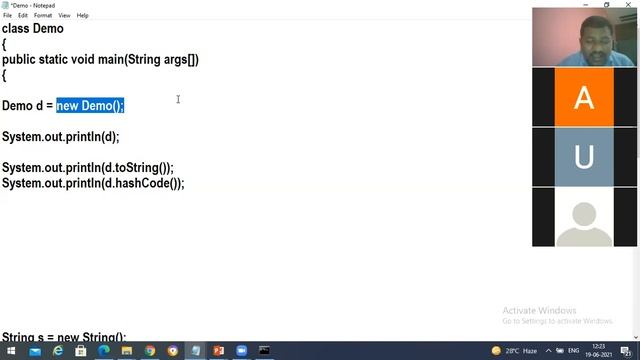Click the 'public static void main(String args[])' line
Viewport: 640px width, 360px height.
100,60
